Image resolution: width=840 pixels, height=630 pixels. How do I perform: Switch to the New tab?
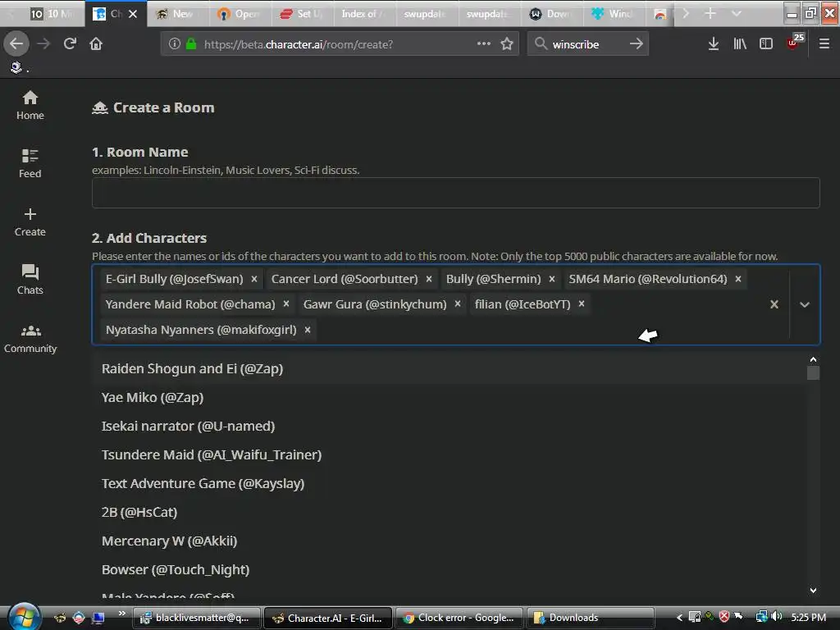tap(177, 14)
